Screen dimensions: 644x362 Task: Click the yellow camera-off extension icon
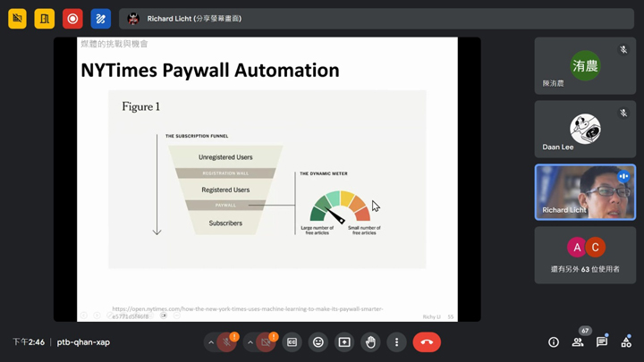click(x=17, y=19)
